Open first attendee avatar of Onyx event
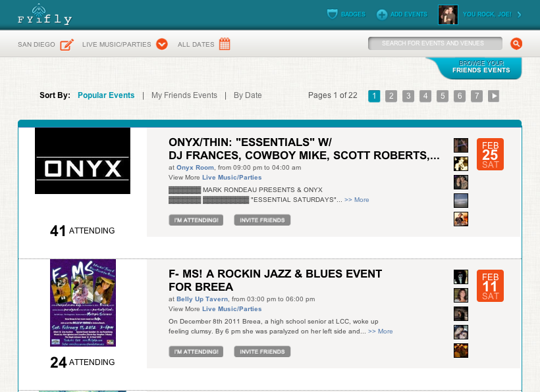The image size is (540, 392). pyautogui.click(x=461, y=145)
